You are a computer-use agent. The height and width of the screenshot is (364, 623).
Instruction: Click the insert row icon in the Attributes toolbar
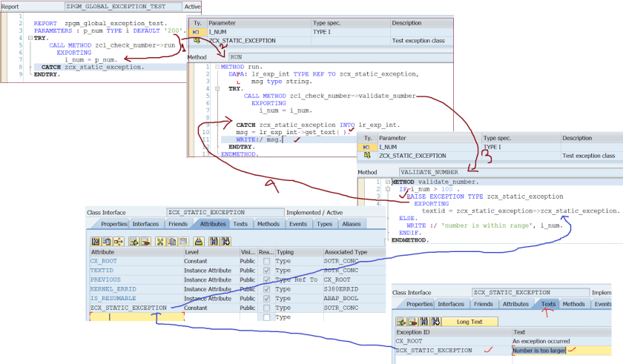[x=133, y=241]
